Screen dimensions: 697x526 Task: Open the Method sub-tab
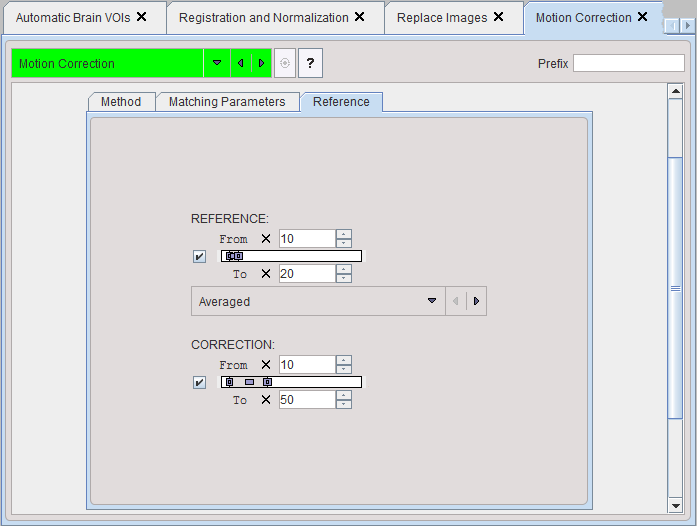coord(121,102)
